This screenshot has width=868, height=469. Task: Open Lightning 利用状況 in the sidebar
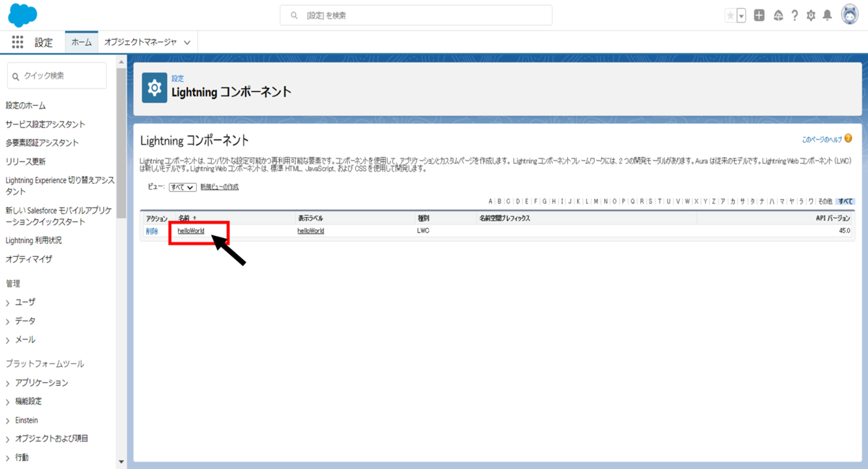pyautogui.click(x=34, y=240)
